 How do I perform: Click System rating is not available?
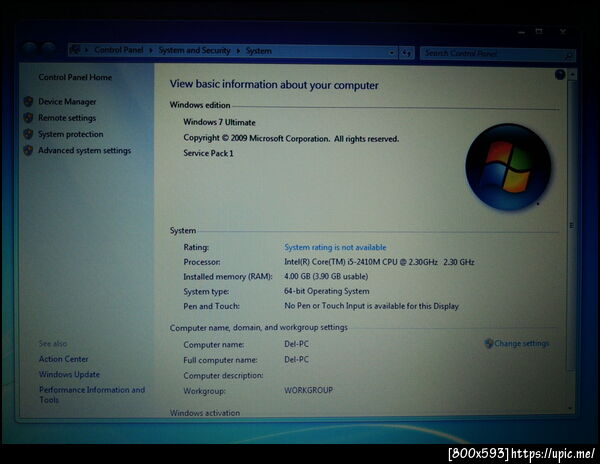point(335,247)
